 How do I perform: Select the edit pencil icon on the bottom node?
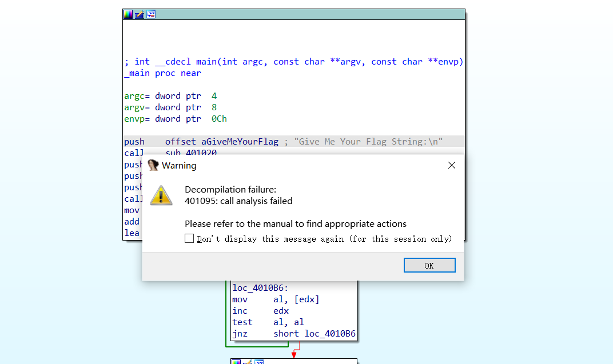coord(248,362)
